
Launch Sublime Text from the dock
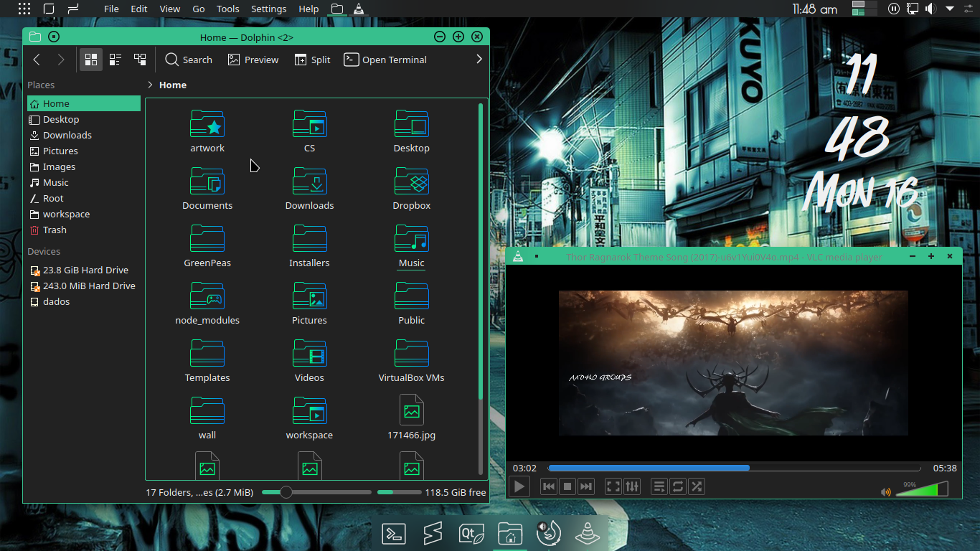(x=433, y=533)
